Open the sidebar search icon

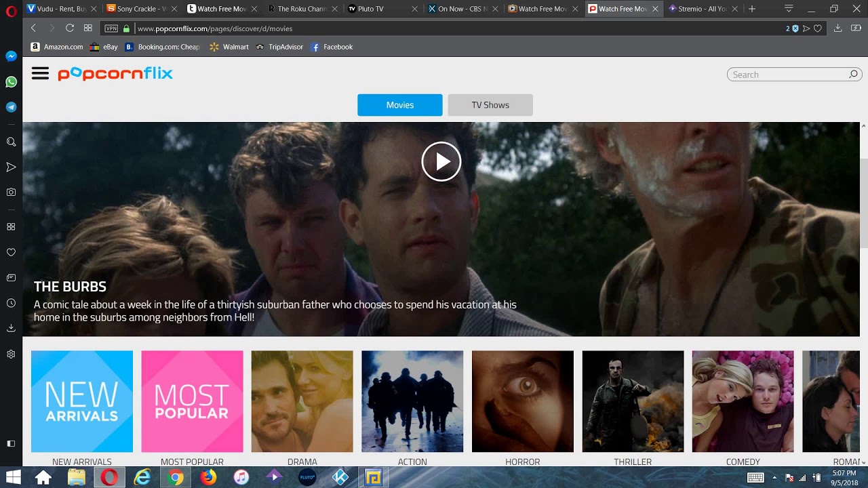tap(11, 142)
